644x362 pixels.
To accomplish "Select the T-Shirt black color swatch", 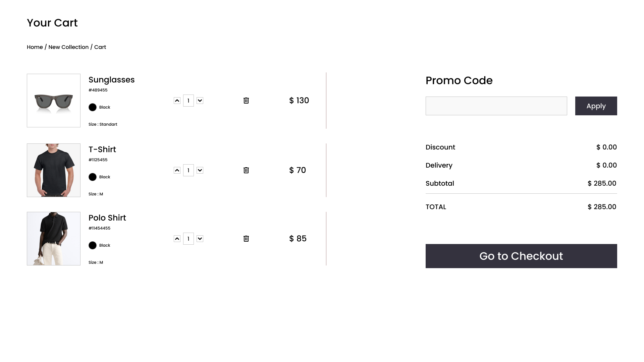I will (93, 177).
